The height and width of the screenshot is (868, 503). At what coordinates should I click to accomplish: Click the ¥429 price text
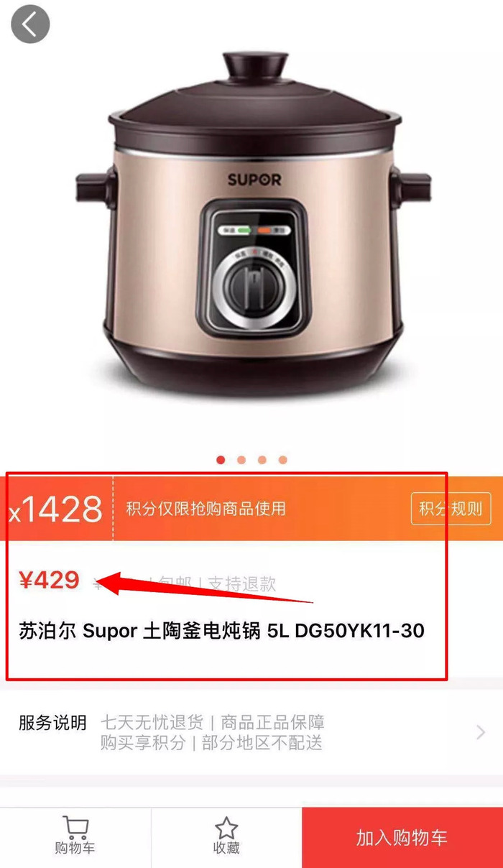click(49, 581)
